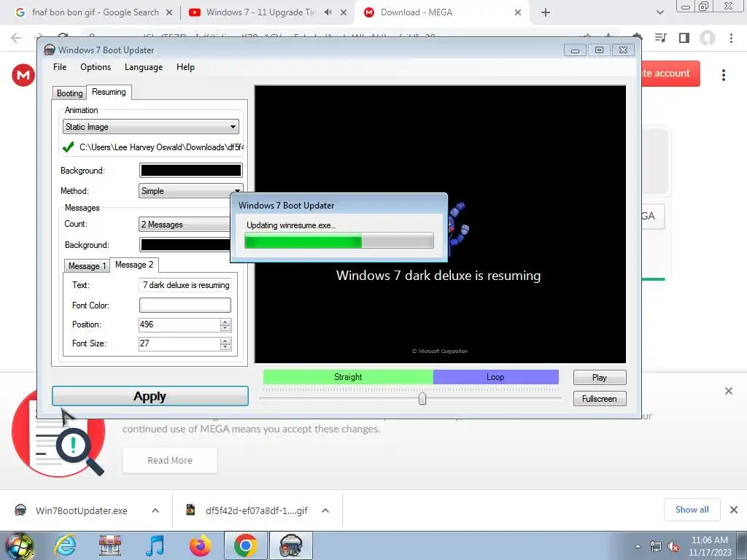The width and height of the screenshot is (747, 560).
Task: Click the green checkmark beside file path
Action: 68,147
